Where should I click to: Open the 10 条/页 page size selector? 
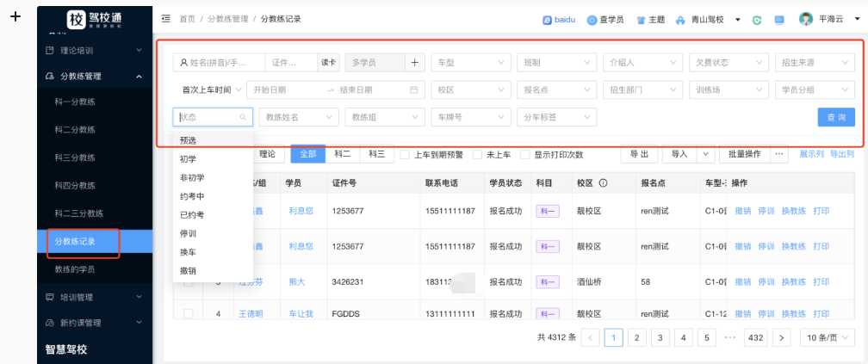click(827, 338)
